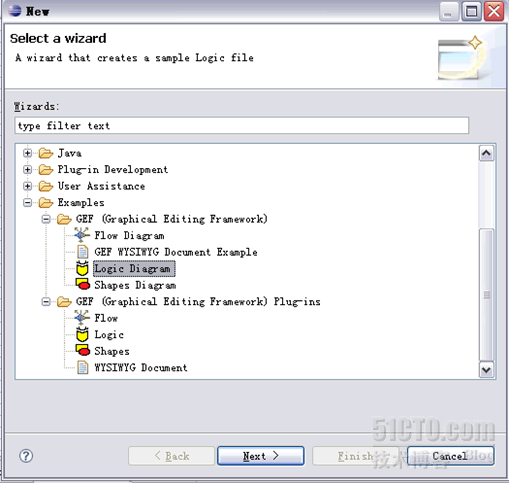
Task: Click the Logic Diagram wizard icon
Action: pyautogui.click(x=82, y=268)
